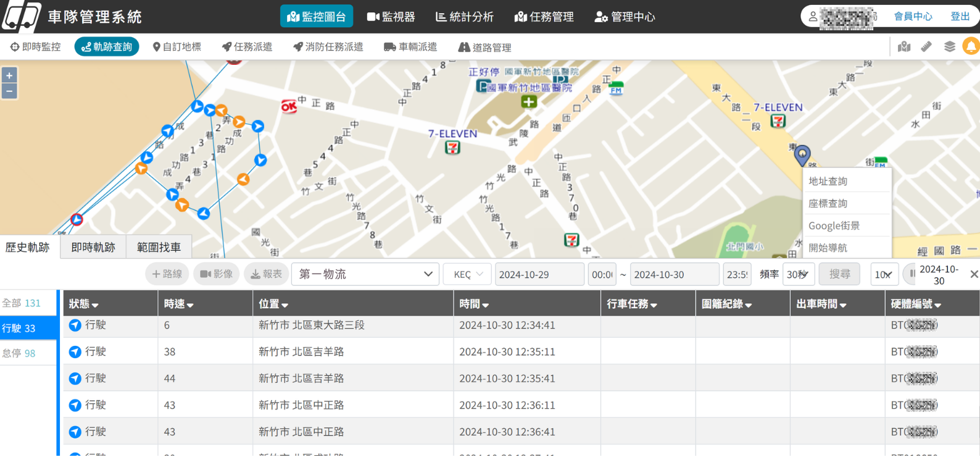Open the 會員中心 link
Image resolution: width=980 pixels, height=457 pixels.
[913, 17]
